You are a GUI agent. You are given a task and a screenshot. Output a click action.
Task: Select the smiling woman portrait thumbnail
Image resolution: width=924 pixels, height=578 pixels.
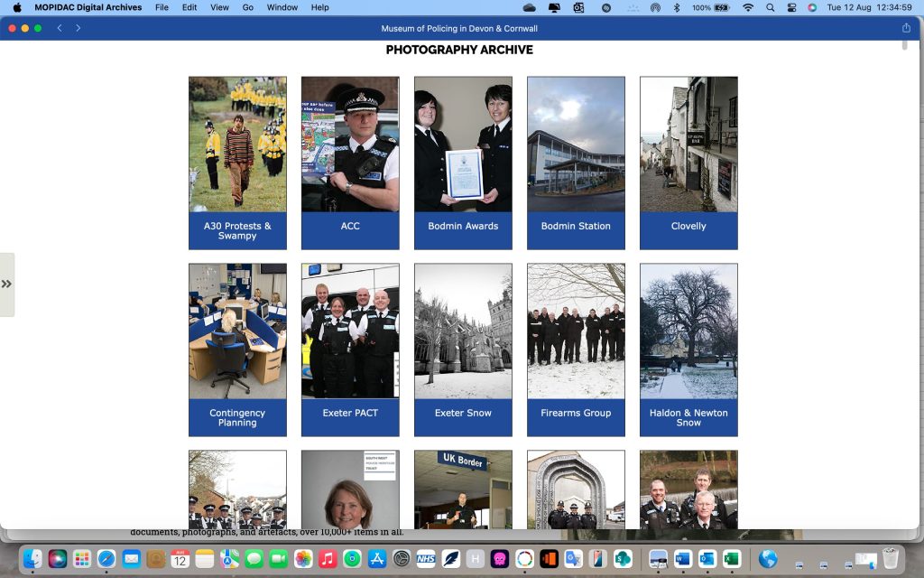pyautogui.click(x=350, y=489)
